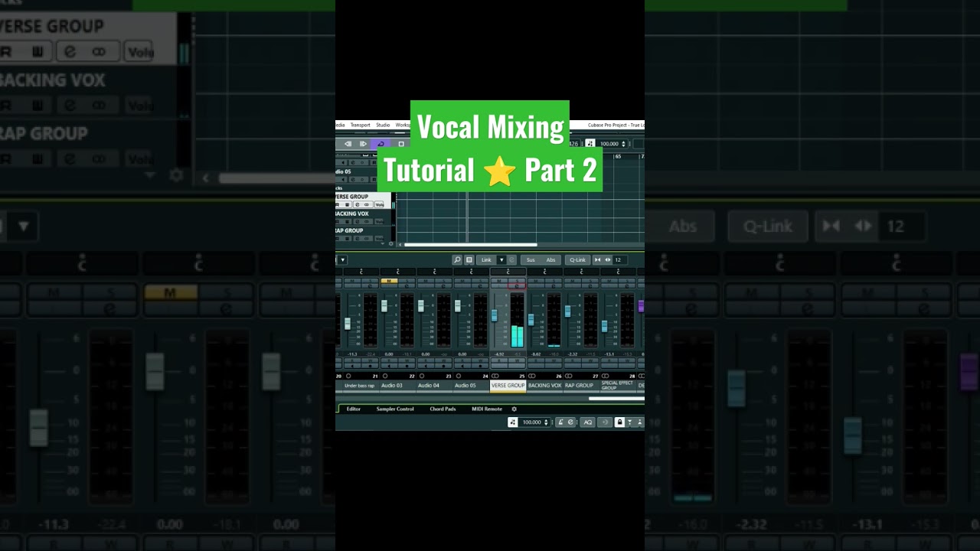Image resolution: width=980 pixels, height=551 pixels.
Task: Click the Link button in mixer toolbar
Action: point(486,259)
